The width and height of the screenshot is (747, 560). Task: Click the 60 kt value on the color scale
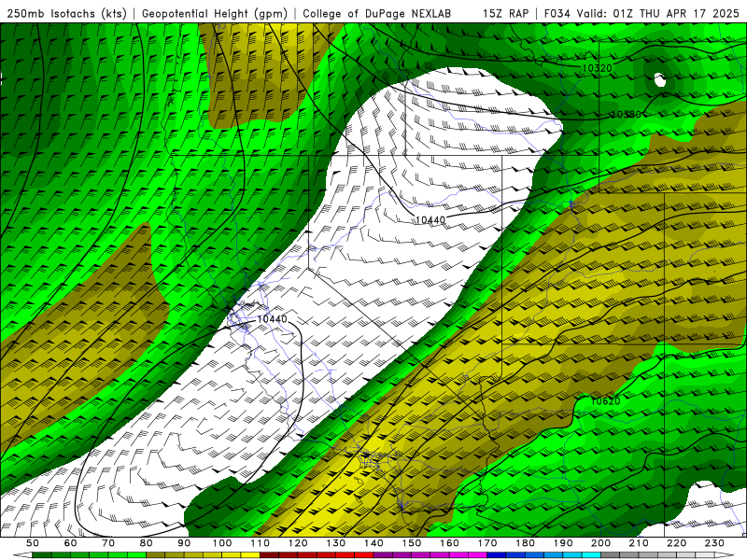71,543
